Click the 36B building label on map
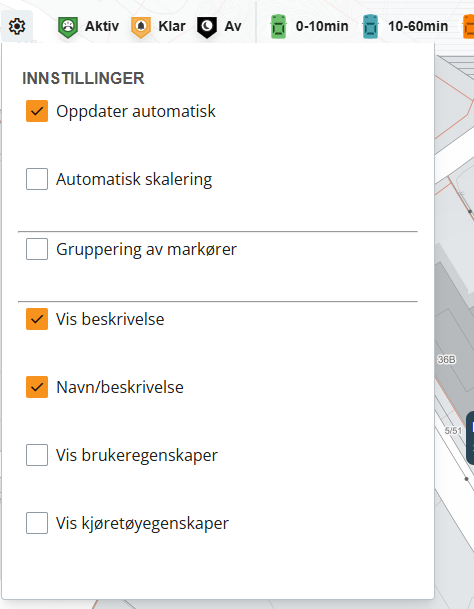Image resolution: width=474 pixels, height=609 pixels. tap(446, 360)
